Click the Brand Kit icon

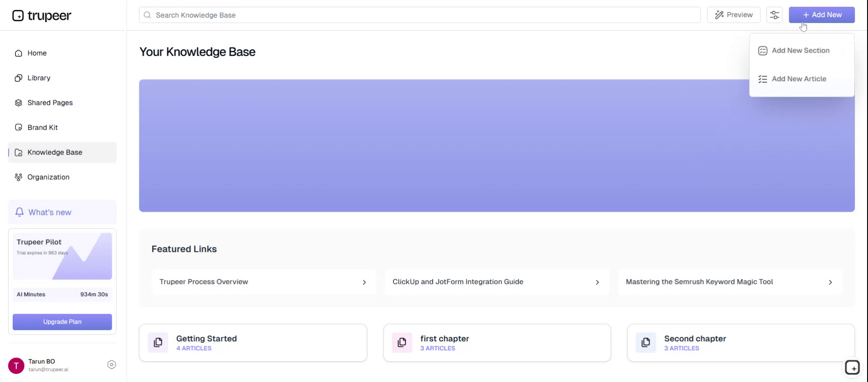click(19, 128)
